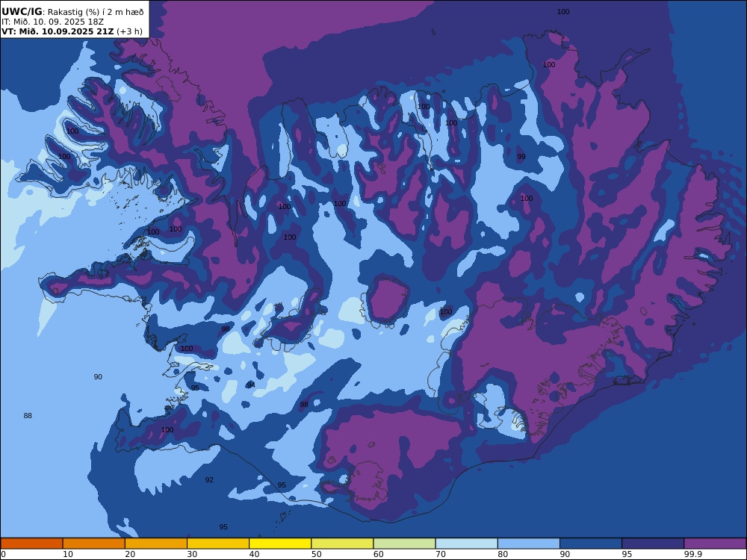Click the dark orange 0–10 legend swatch
Image resolution: width=747 pixels, height=560 pixels.
[x=31, y=544]
